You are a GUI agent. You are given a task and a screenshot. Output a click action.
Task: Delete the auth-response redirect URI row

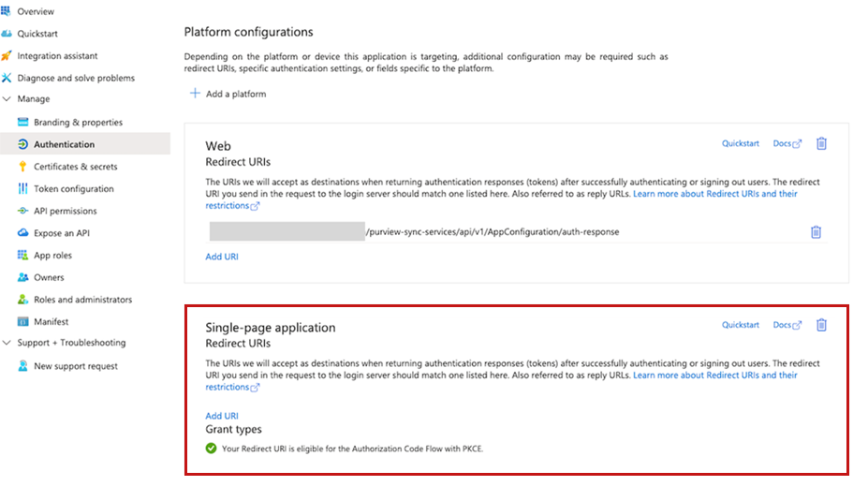pos(816,232)
